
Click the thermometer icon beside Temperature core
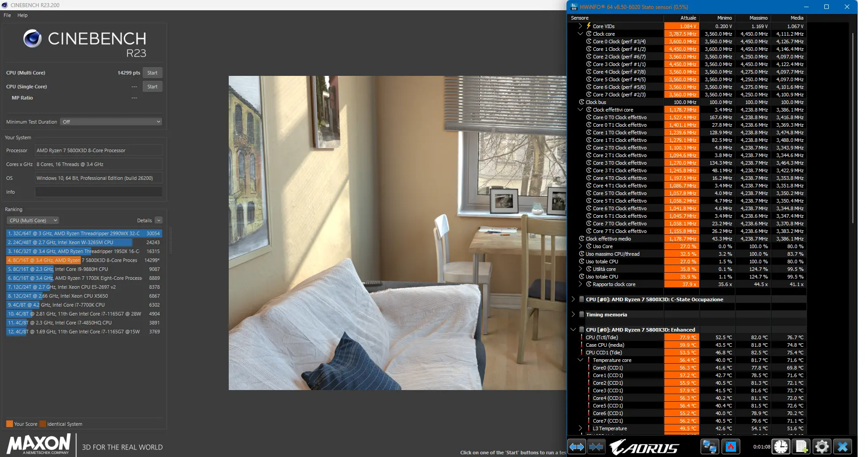click(589, 360)
